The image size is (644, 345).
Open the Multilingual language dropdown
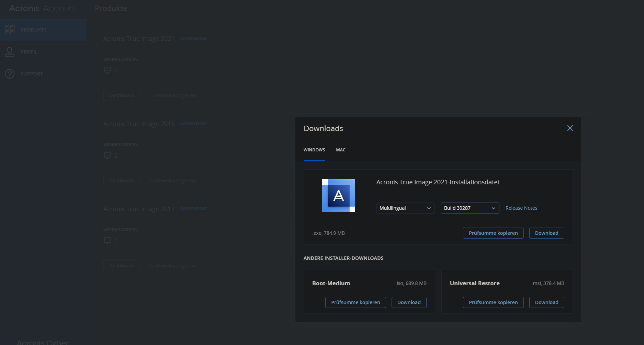(x=405, y=208)
